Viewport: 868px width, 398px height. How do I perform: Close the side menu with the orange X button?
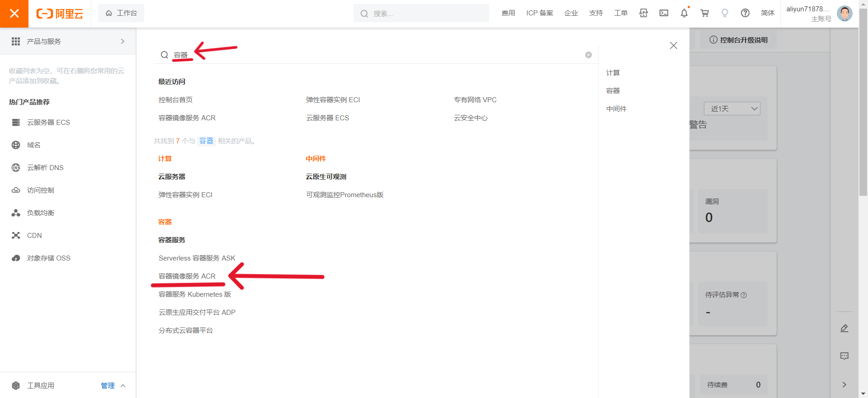[x=14, y=14]
